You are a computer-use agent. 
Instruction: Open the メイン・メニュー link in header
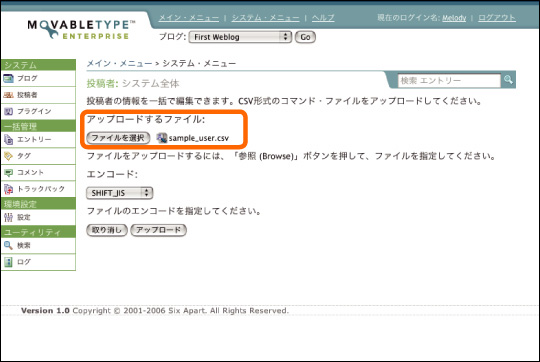tap(189, 18)
